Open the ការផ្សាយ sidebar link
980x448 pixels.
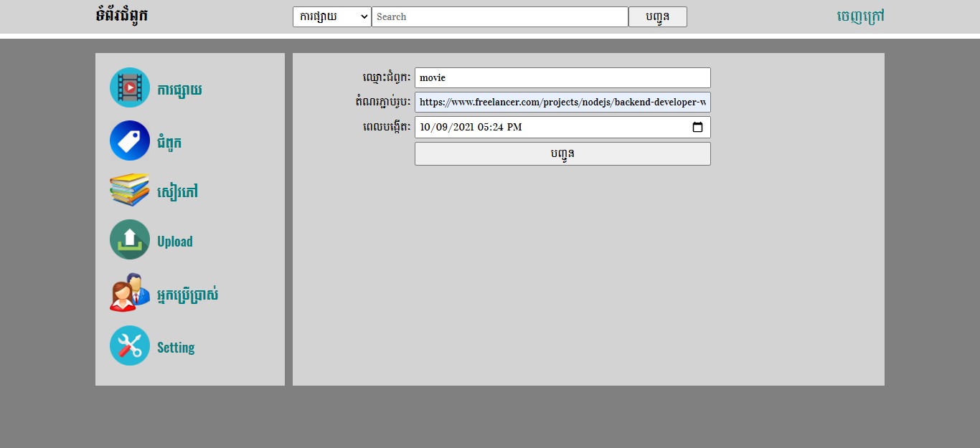point(179,90)
